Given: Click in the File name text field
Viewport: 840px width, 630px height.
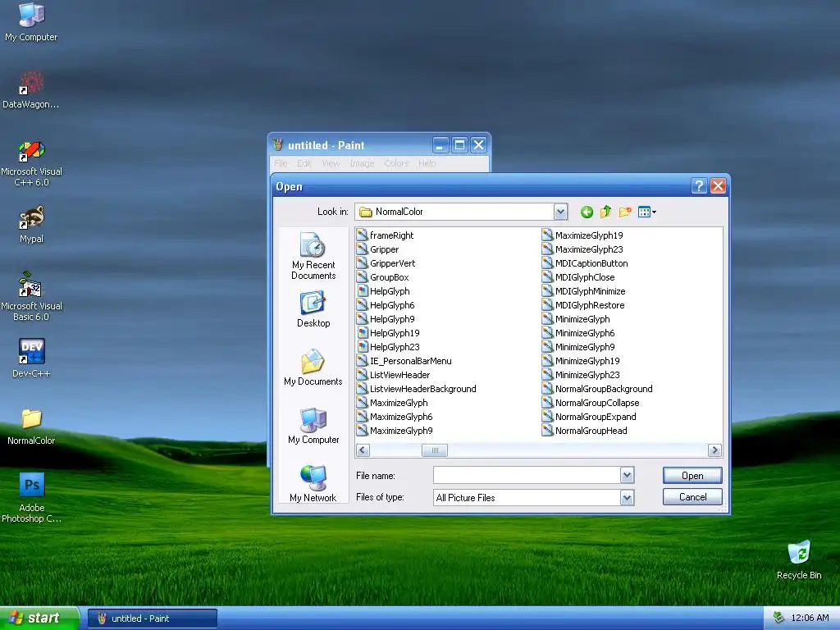Looking at the screenshot, I should pos(527,475).
